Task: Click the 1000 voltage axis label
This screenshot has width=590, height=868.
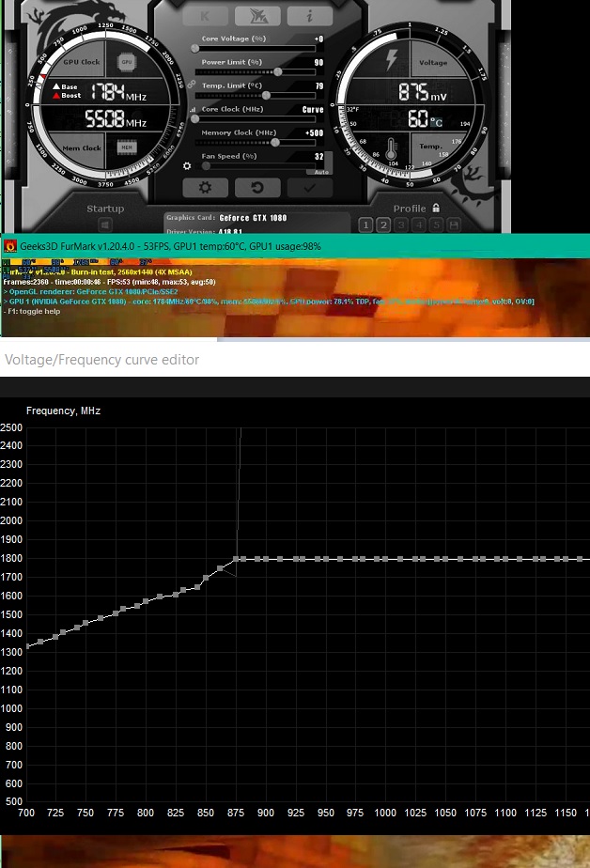Action: click(385, 813)
